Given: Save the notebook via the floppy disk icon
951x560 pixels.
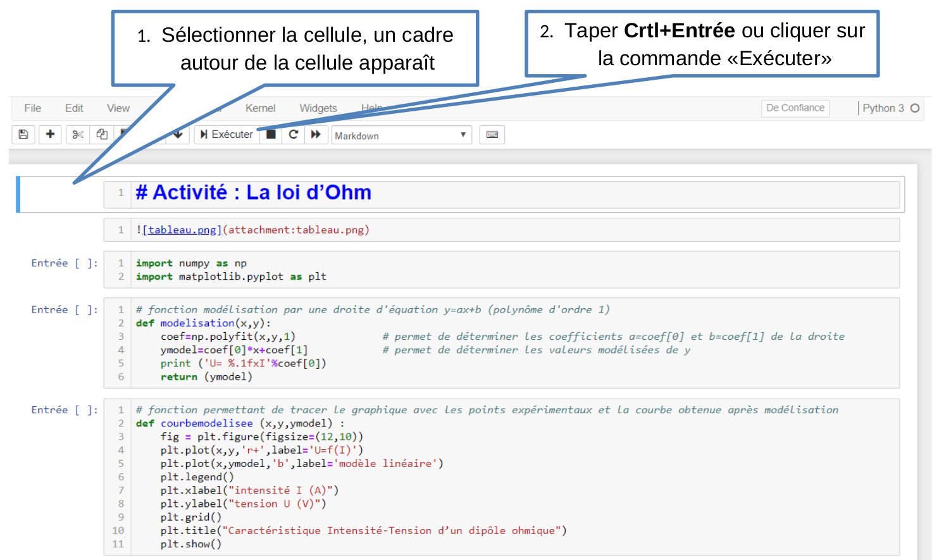Looking at the screenshot, I should point(23,134).
